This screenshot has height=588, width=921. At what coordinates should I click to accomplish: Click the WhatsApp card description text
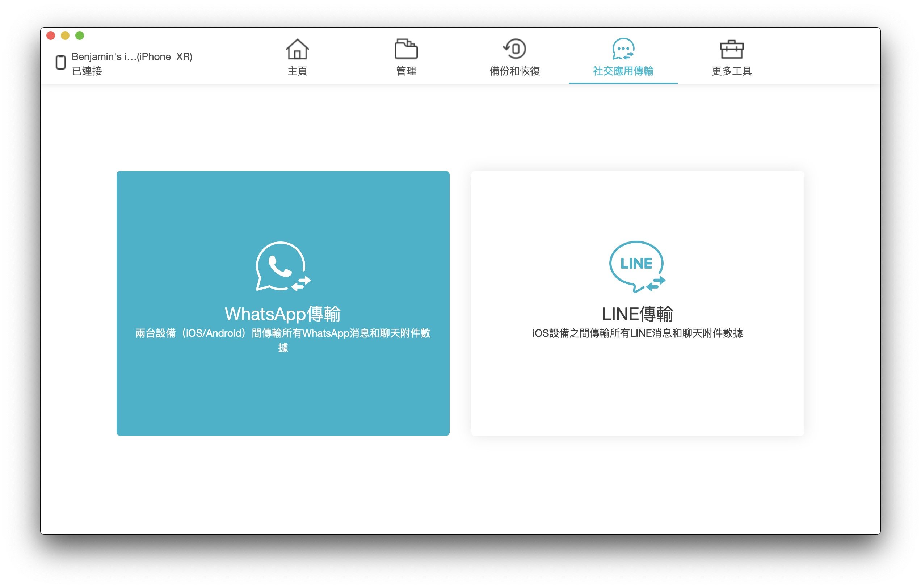coord(283,340)
